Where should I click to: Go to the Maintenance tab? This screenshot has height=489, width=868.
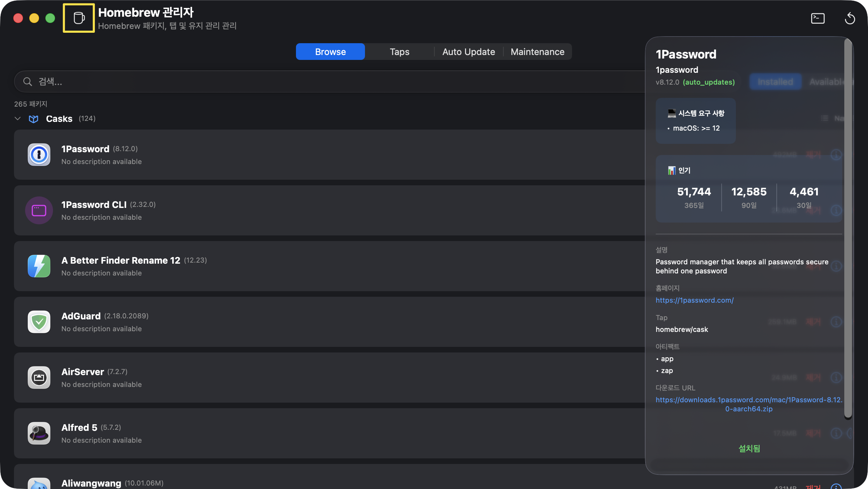537,52
